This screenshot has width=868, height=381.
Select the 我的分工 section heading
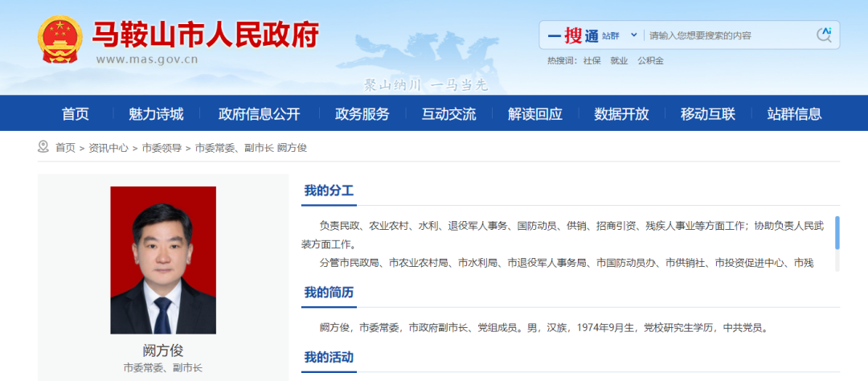[329, 191]
